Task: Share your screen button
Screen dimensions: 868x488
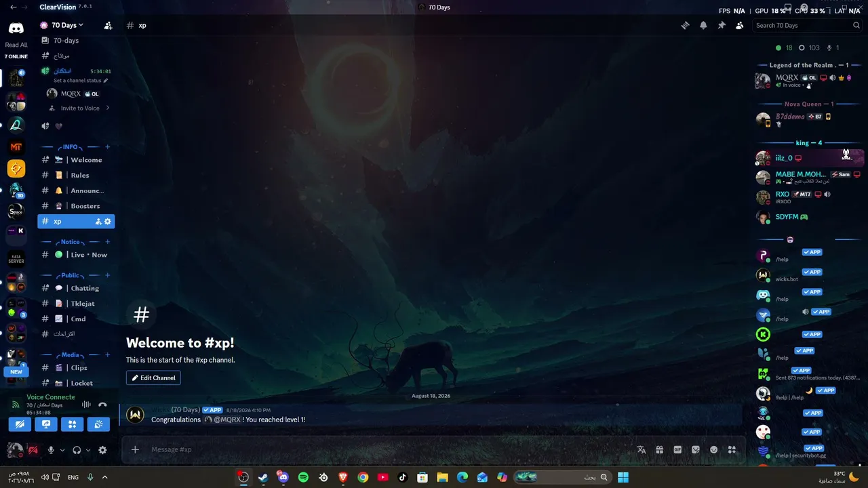Action: coord(46,424)
